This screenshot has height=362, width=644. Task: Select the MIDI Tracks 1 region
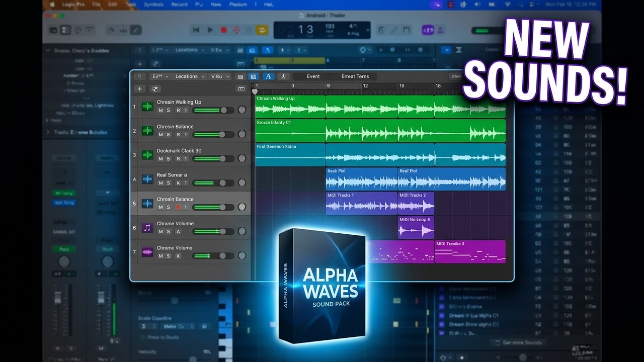click(x=362, y=203)
